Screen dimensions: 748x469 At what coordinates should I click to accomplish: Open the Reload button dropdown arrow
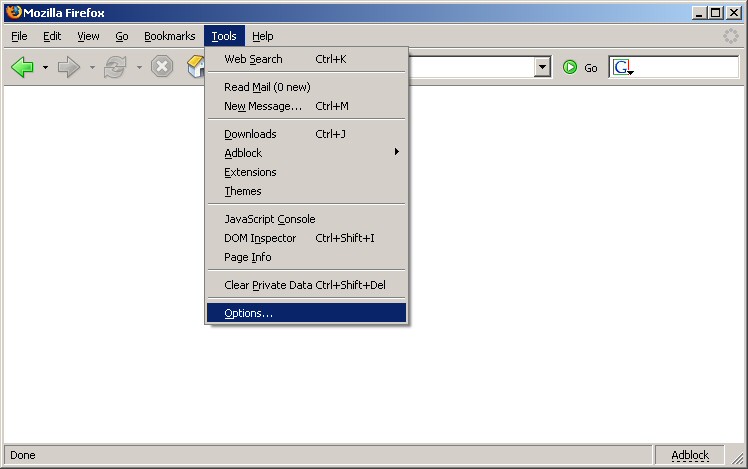coord(139,67)
